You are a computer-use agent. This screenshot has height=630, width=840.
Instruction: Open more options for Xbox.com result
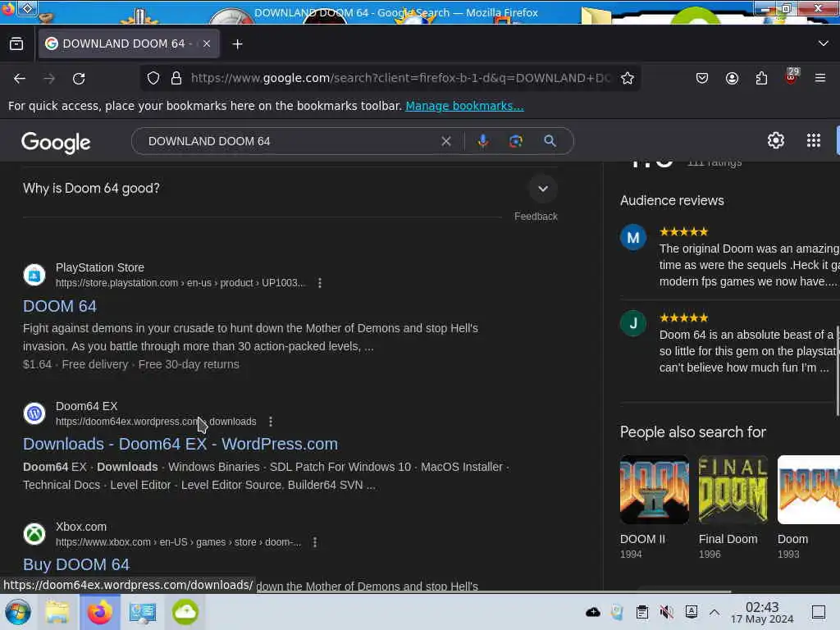315,542
